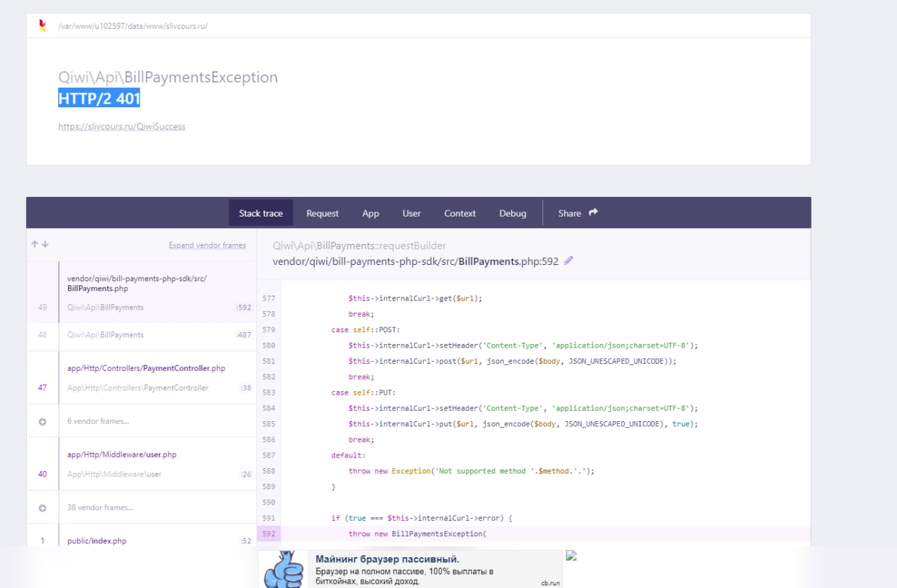Viewport: 897px width, 588px height.
Task: Click the pencil edit icon beside BillPayments.php:592
Action: (568, 261)
